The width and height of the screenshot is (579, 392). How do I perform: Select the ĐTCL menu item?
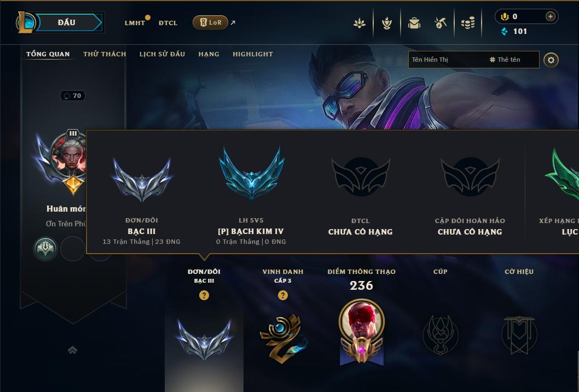point(168,23)
